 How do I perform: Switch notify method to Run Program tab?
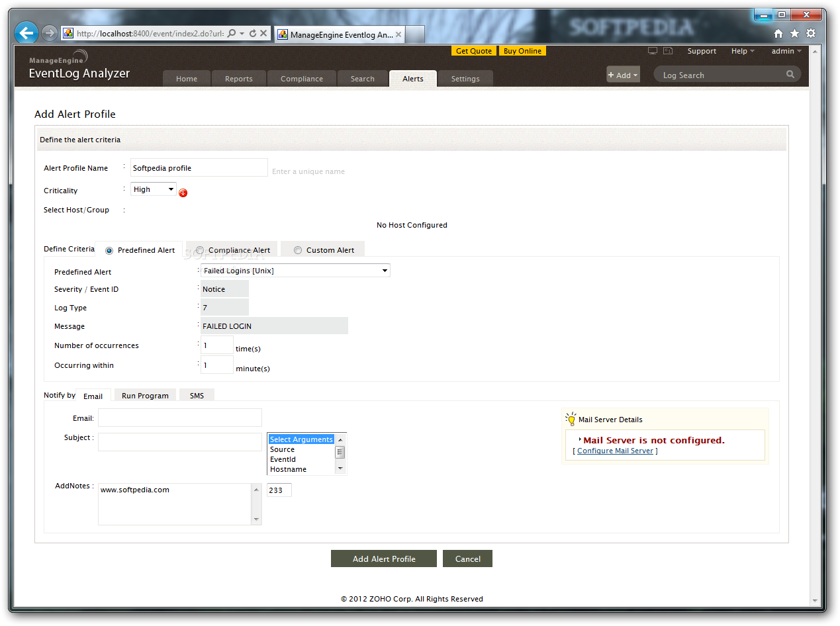(x=145, y=396)
